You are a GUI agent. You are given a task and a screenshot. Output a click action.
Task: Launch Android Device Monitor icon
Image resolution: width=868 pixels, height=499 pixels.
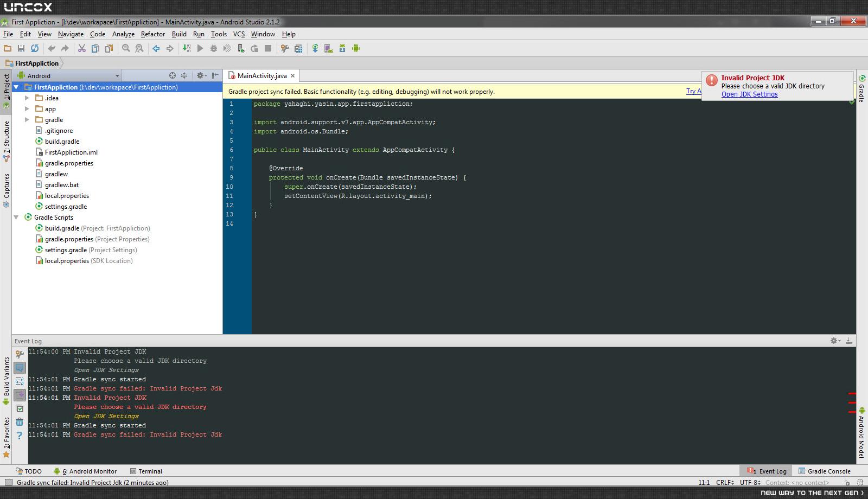356,48
